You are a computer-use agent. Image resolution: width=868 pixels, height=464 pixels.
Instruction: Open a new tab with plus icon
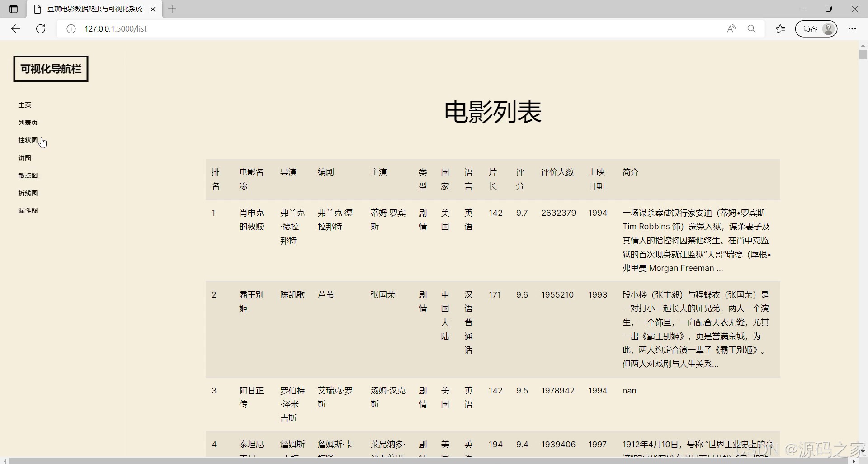(172, 9)
